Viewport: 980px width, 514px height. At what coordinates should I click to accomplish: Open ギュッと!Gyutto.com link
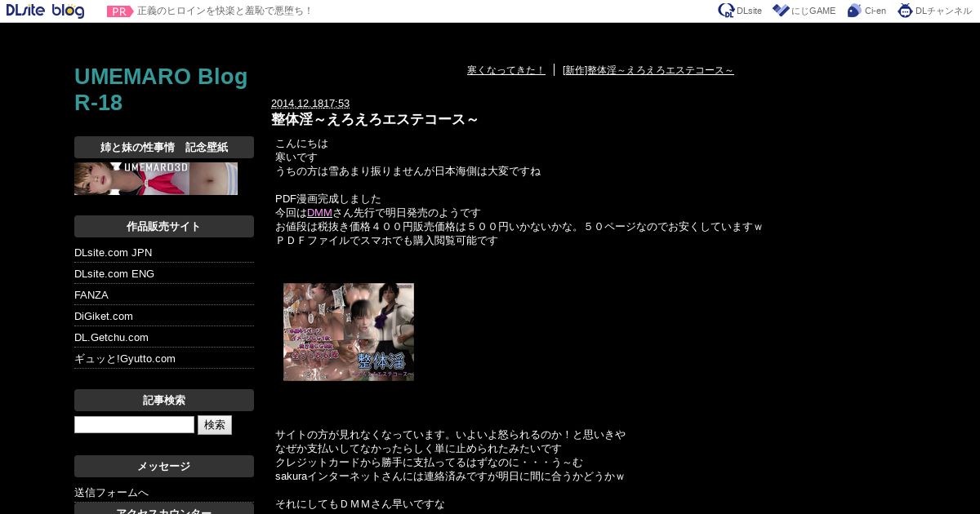pyautogui.click(x=125, y=359)
